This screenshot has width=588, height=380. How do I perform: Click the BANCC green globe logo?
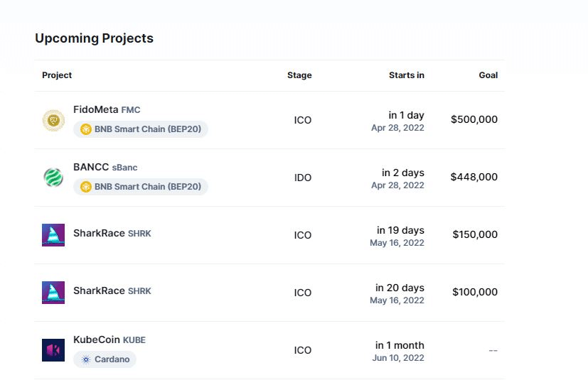click(x=53, y=178)
